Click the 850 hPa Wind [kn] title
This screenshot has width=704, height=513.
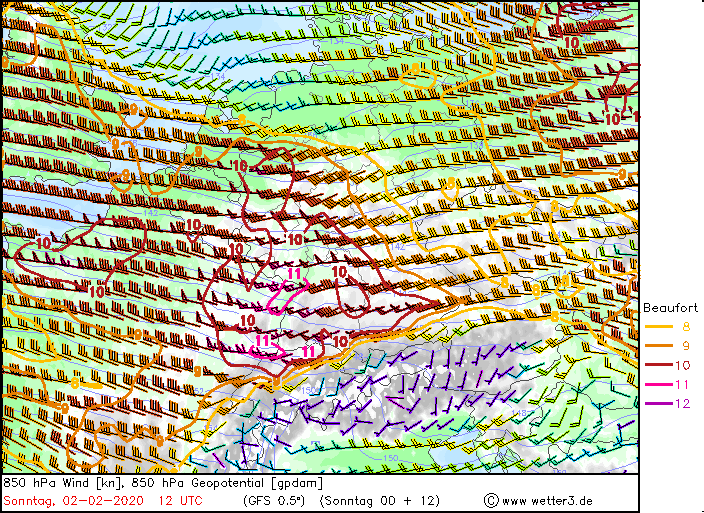point(62,483)
